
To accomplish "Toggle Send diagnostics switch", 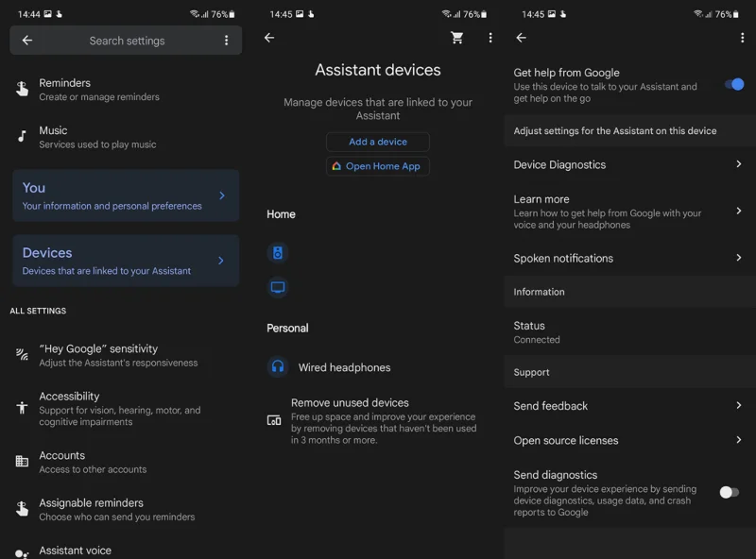I will point(729,492).
